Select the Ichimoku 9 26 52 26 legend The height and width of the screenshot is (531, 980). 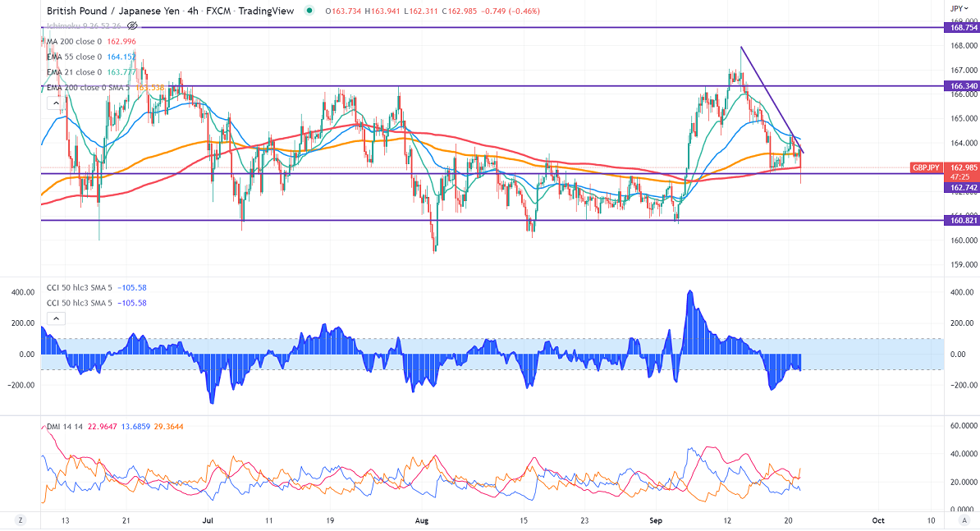(84, 26)
